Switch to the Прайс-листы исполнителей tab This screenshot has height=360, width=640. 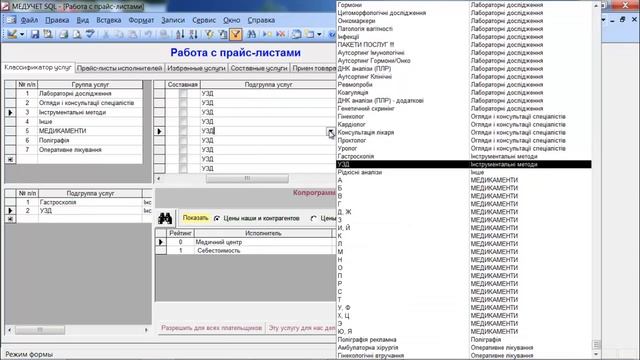click(119, 68)
